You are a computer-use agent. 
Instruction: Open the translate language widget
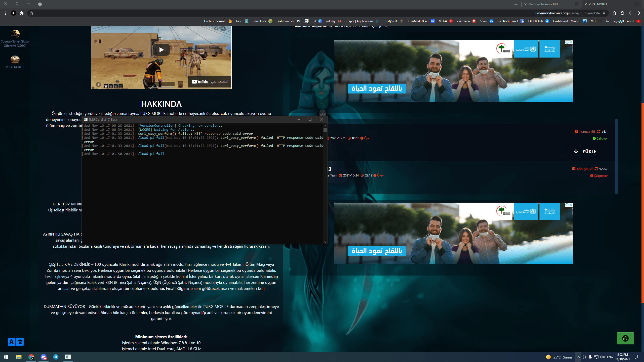click(16, 342)
